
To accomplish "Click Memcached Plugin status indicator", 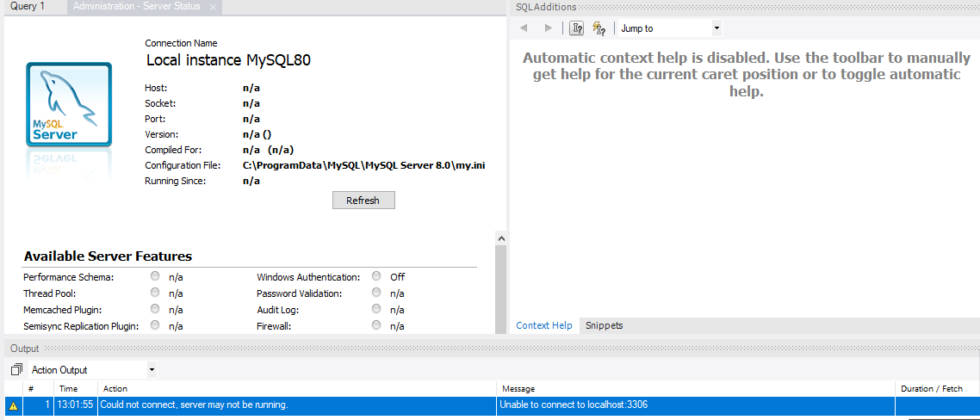I will (x=155, y=309).
